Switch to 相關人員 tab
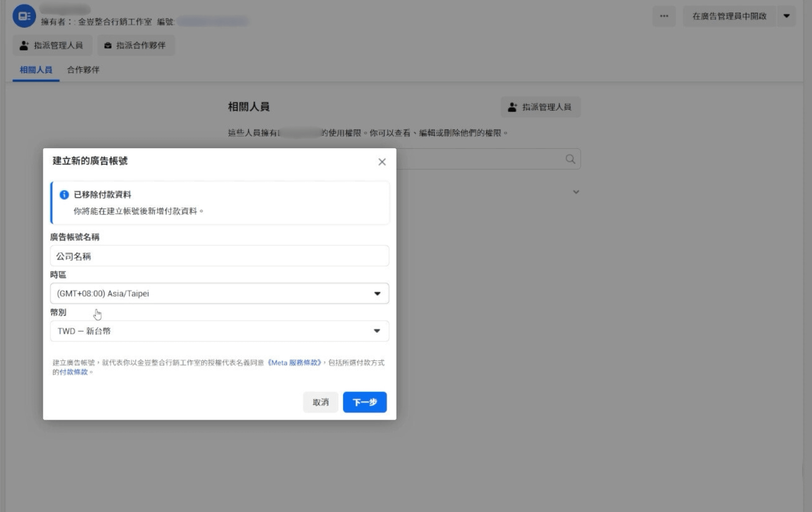The image size is (812, 512). pos(36,70)
